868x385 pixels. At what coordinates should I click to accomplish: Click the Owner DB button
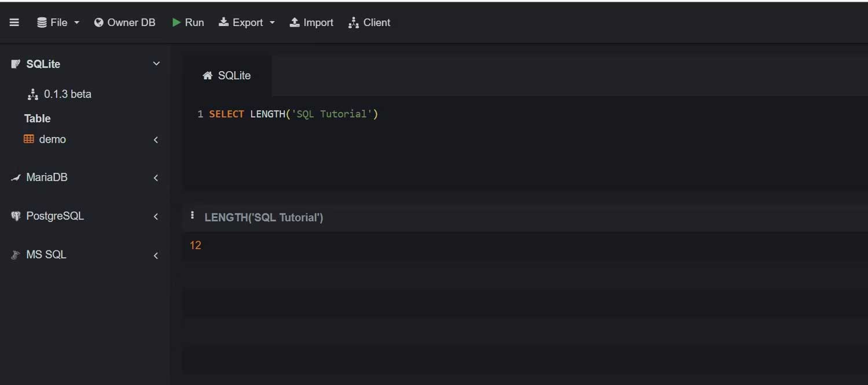pos(125,22)
